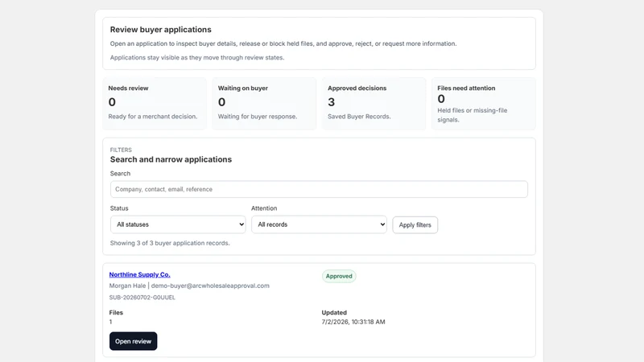Click the FILTERS section label
The image size is (644, 362).
[x=121, y=150]
